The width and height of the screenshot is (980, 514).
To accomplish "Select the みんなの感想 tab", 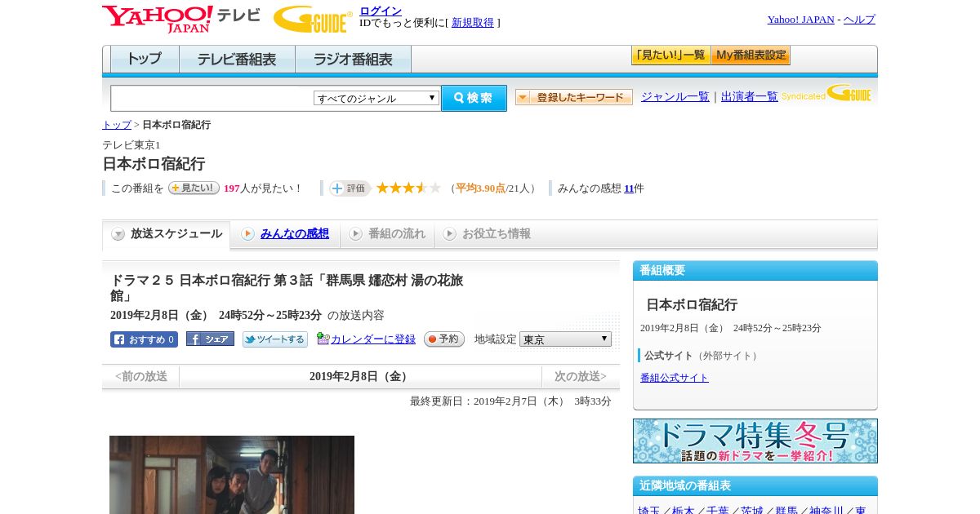I will pyautogui.click(x=285, y=234).
